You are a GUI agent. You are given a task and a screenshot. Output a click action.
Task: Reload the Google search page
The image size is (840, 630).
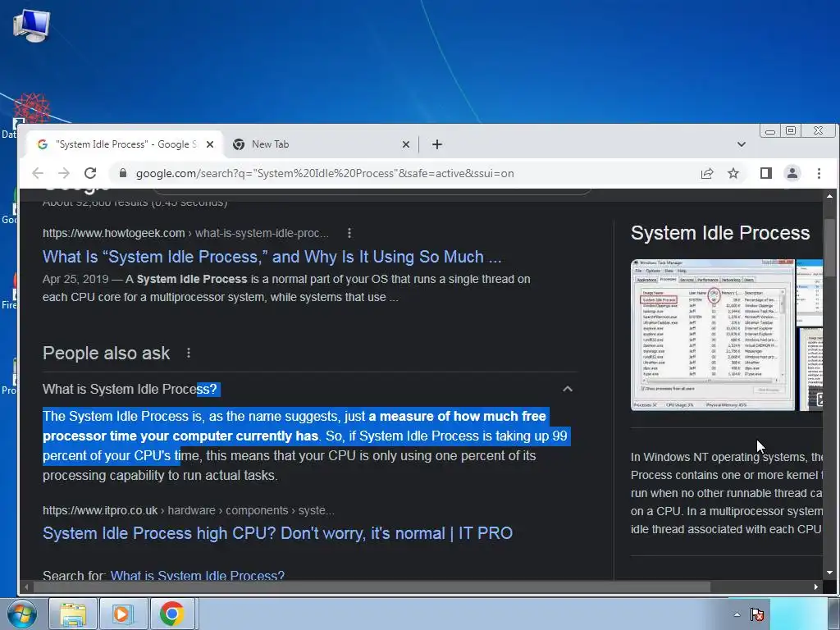[90, 173]
